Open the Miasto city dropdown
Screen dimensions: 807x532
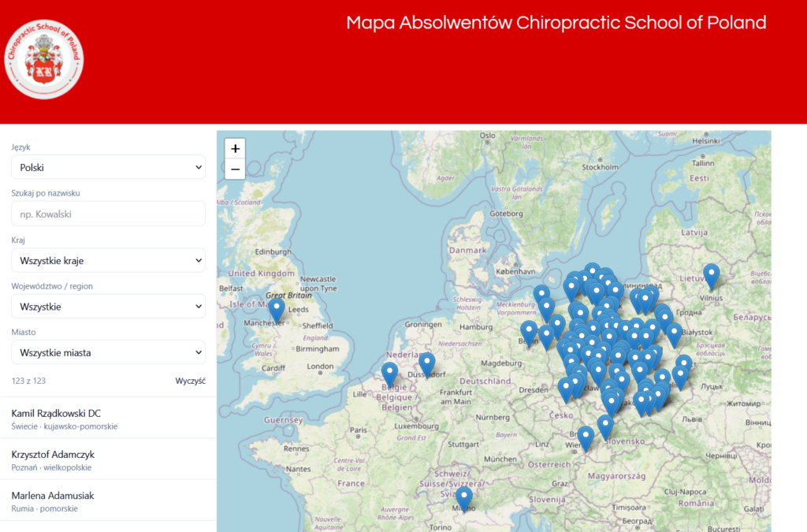[x=108, y=352]
